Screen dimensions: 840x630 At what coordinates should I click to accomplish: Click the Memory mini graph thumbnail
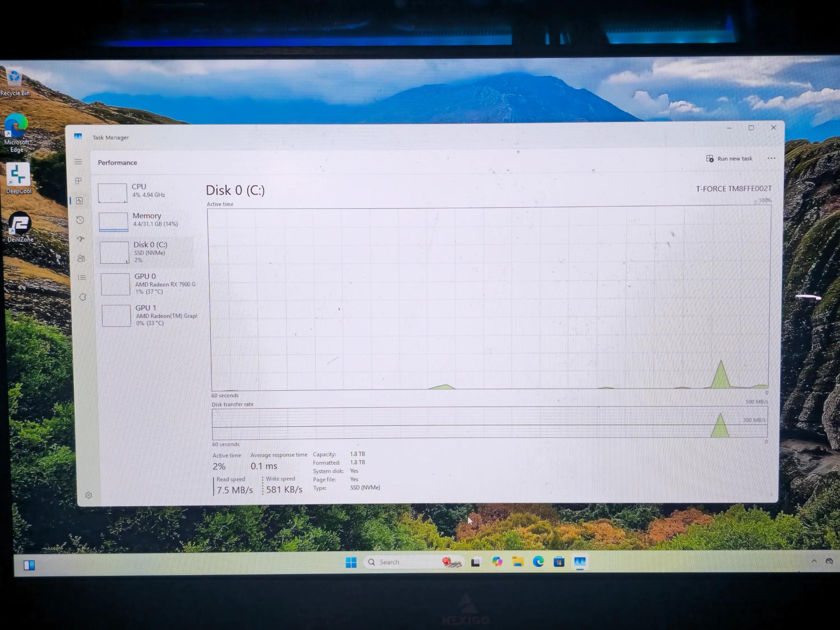[x=114, y=222]
